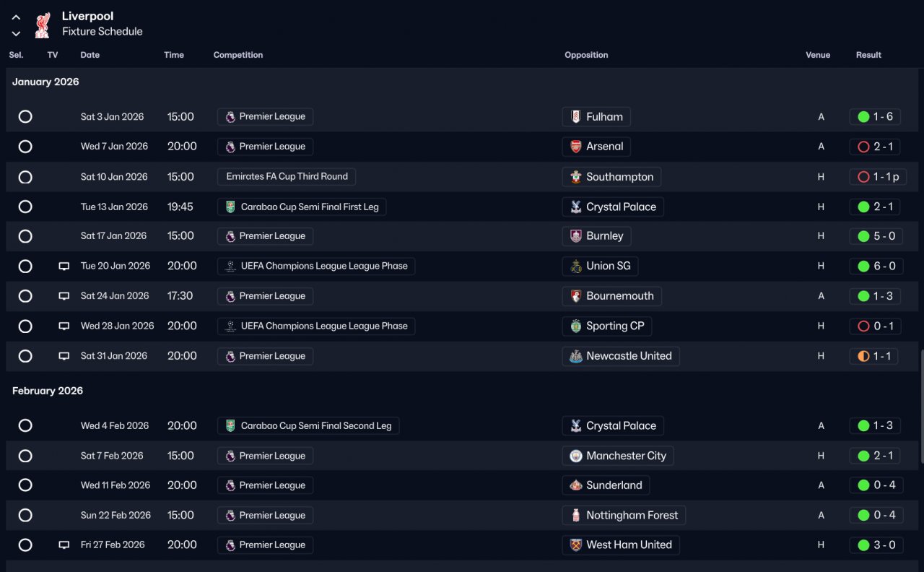The width and height of the screenshot is (924, 572).
Task: Click Crystal Palace badge in 13 Jan row
Action: click(575, 207)
